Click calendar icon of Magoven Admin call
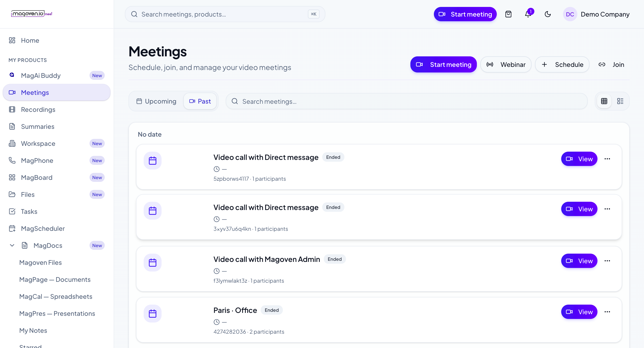 [153, 263]
